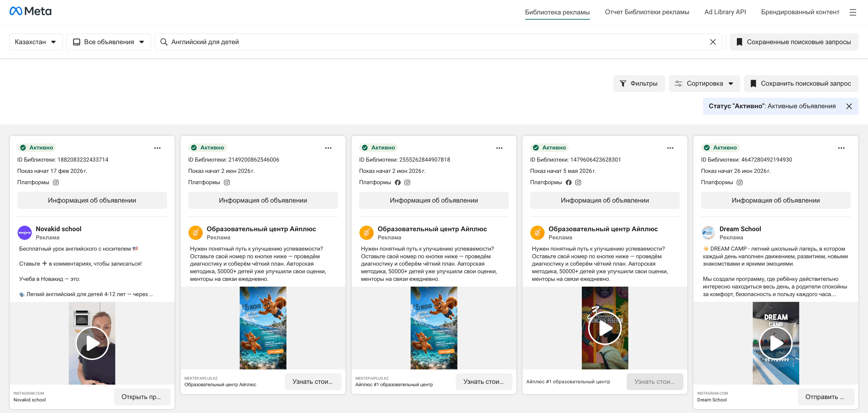This screenshot has height=413, width=868.
Task: Click Facebook platform icon on ad ID 2555262844907818
Action: coord(398,182)
